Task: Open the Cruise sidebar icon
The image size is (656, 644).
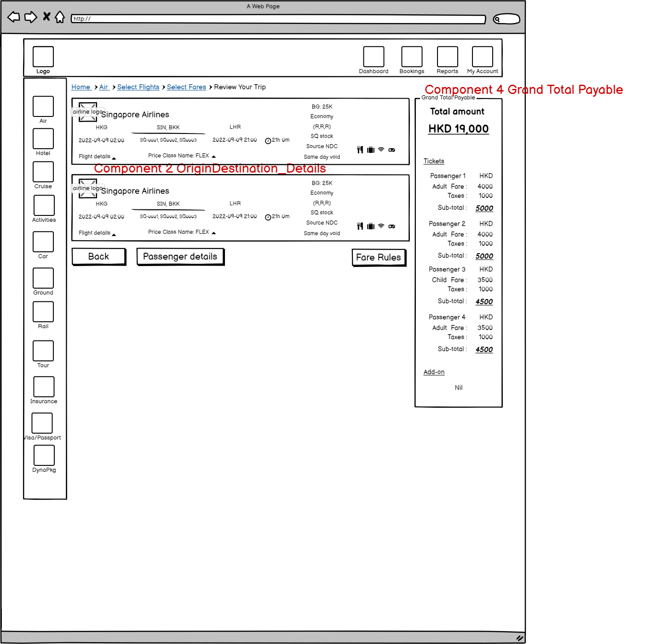Action: pyautogui.click(x=43, y=172)
